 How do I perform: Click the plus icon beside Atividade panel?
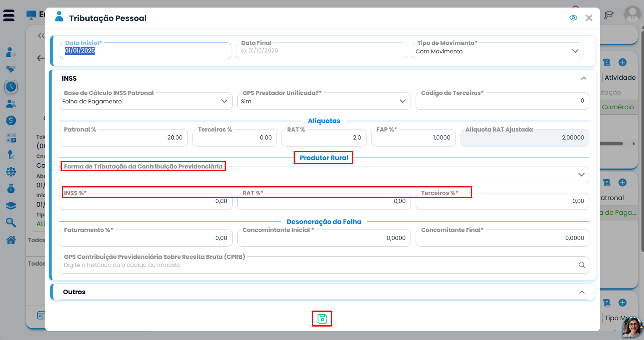click(623, 62)
